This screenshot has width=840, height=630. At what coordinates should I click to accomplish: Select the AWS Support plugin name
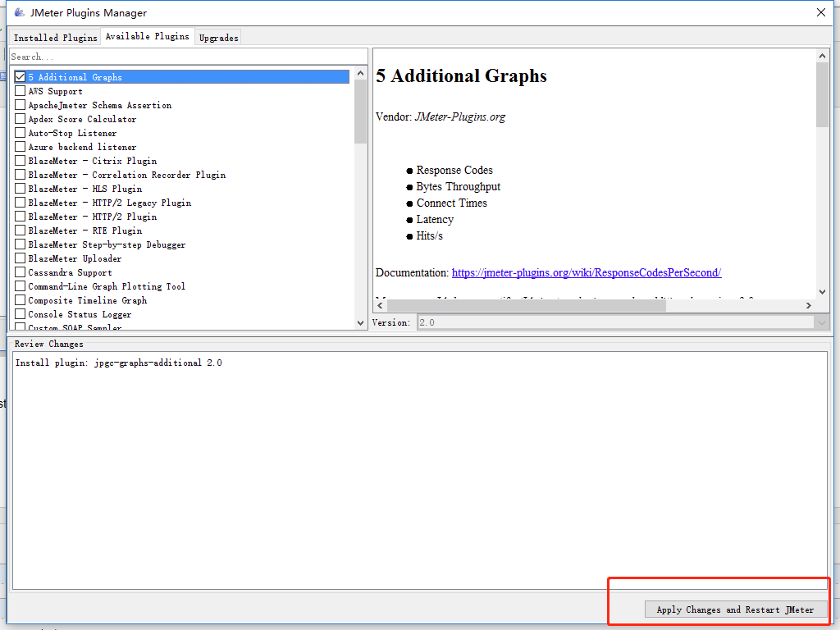point(55,91)
